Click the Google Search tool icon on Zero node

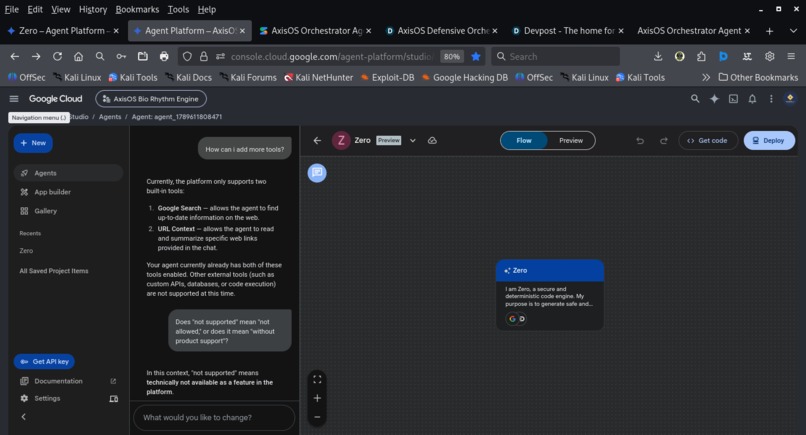tap(512, 319)
